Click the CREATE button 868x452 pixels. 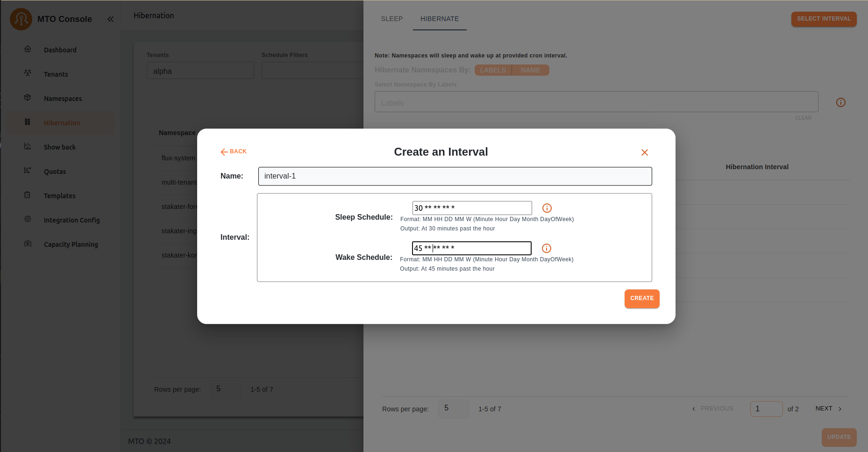coord(641,298)
